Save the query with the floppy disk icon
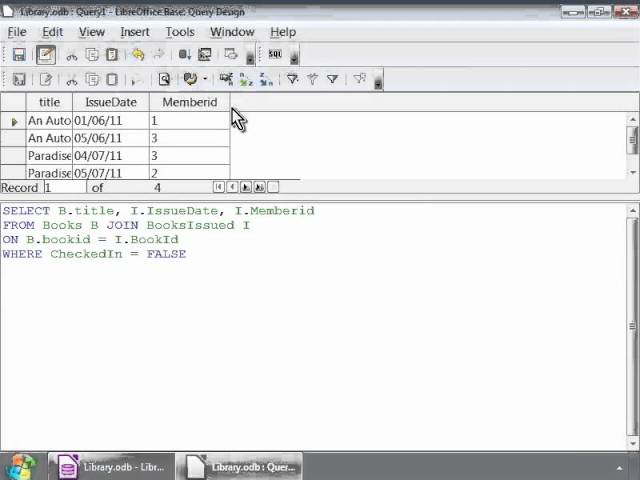Viewport: 640px width, 480px height. (19, 55)
